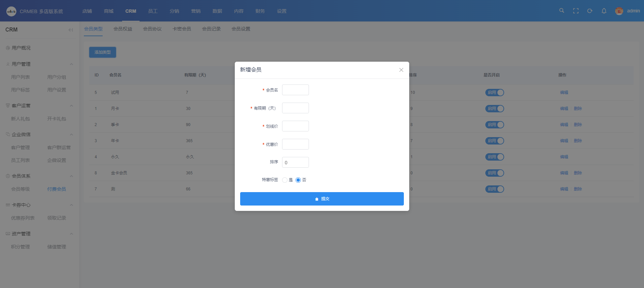Collapse the 用户管理 sidebar section
644x288 pixels.
pyautogui.click(x=71, y=64)
